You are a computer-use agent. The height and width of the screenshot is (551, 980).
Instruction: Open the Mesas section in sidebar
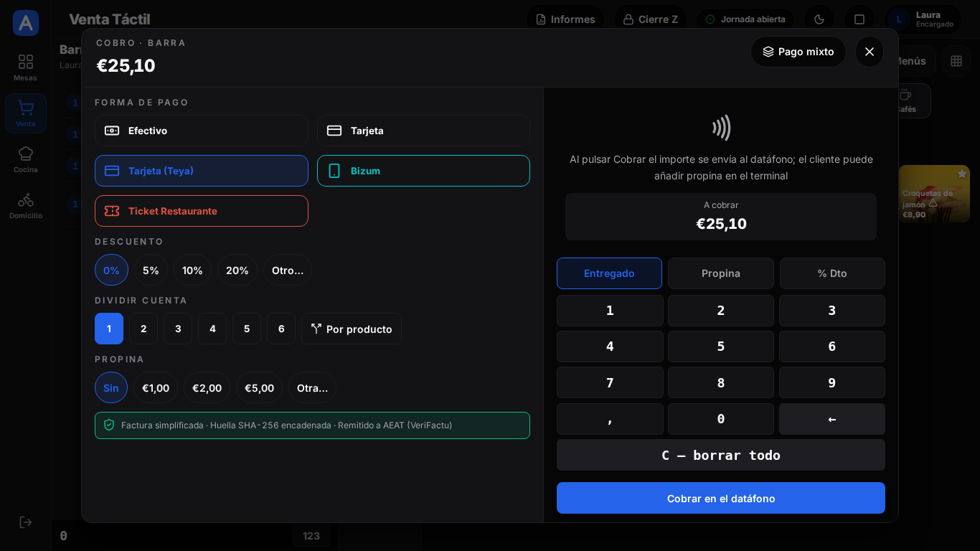26,67
